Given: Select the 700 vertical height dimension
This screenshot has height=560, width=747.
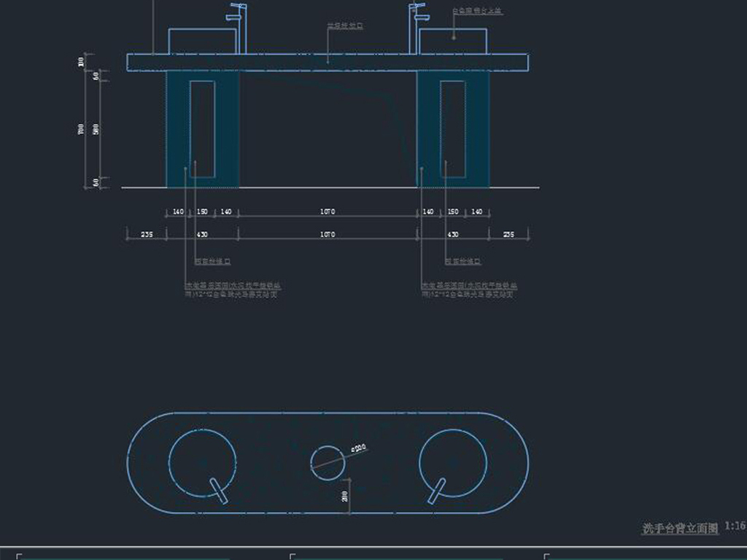Looking at the screenshot, I should (x=81, y=129).
